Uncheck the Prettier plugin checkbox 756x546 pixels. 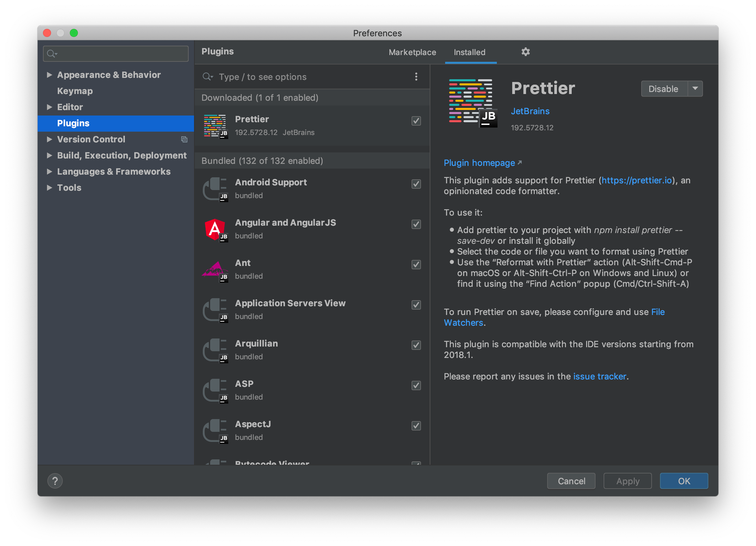(x=416, y=121)
